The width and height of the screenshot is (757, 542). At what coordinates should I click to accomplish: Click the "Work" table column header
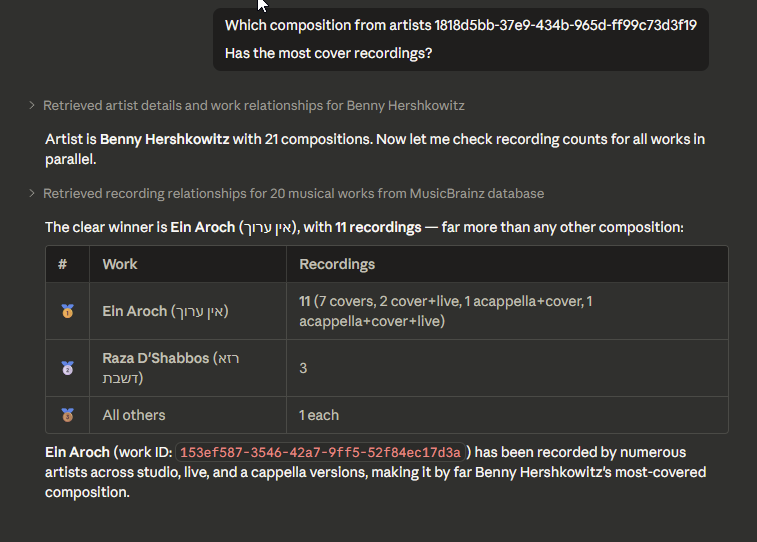(x=120, y=264)
